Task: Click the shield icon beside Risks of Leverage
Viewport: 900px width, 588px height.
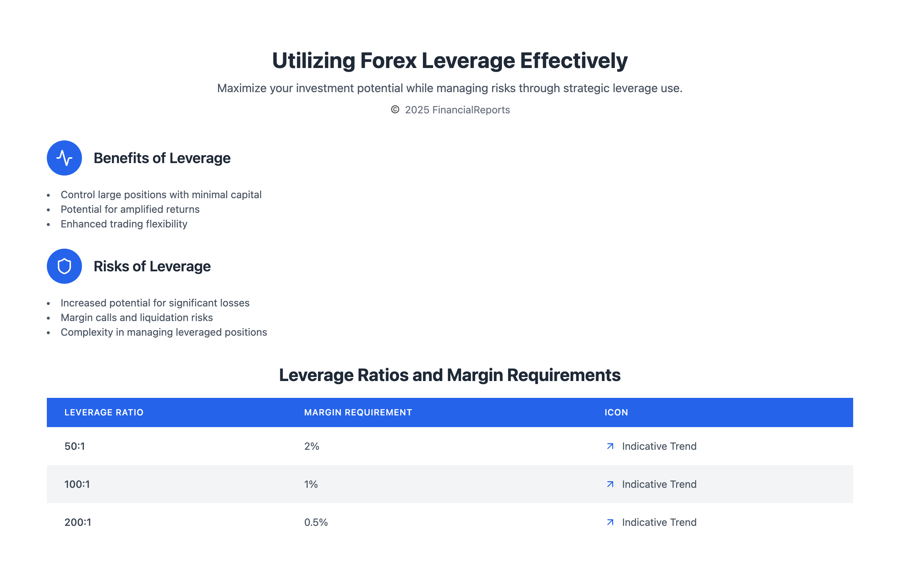Action: tap(64, 266)
